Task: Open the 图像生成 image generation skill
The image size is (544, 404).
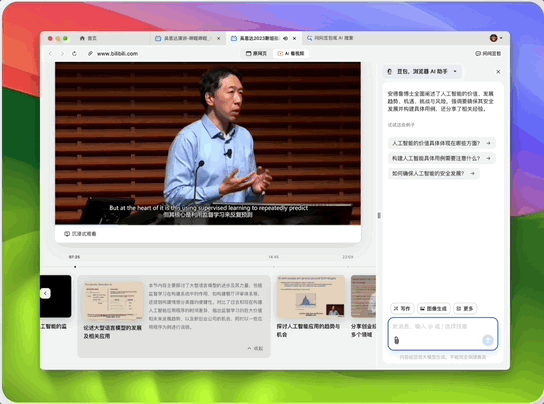Action: (x=433, y=308)
